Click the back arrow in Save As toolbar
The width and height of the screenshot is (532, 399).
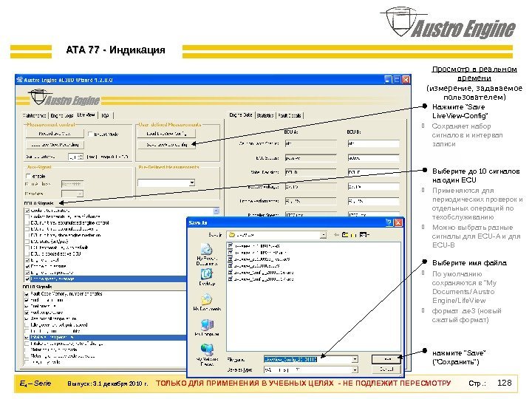pyautogui.click(x=336, y=235)
